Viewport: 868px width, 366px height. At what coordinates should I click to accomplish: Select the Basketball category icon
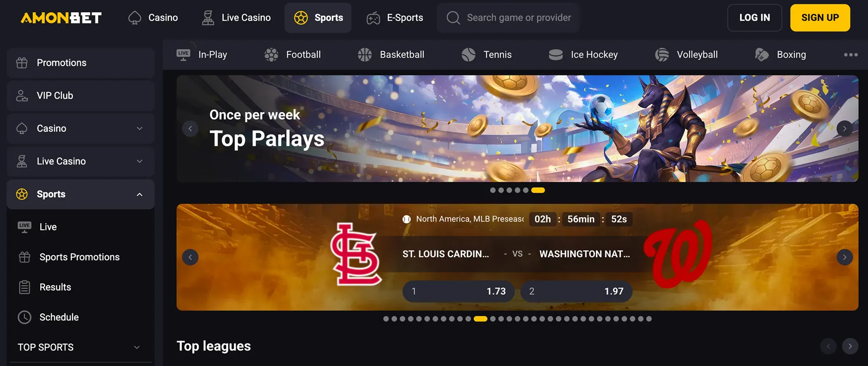click(364, 55)
